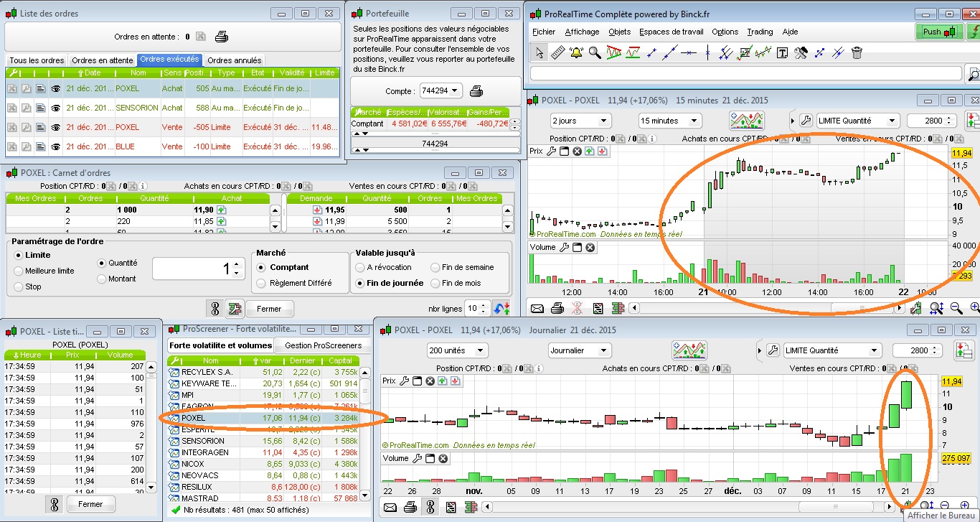The height and width of the screenshot is (522, 980).
Task: Click wrench beside LIMITE Quantité on 15 minutes chart
Action: 805,121
